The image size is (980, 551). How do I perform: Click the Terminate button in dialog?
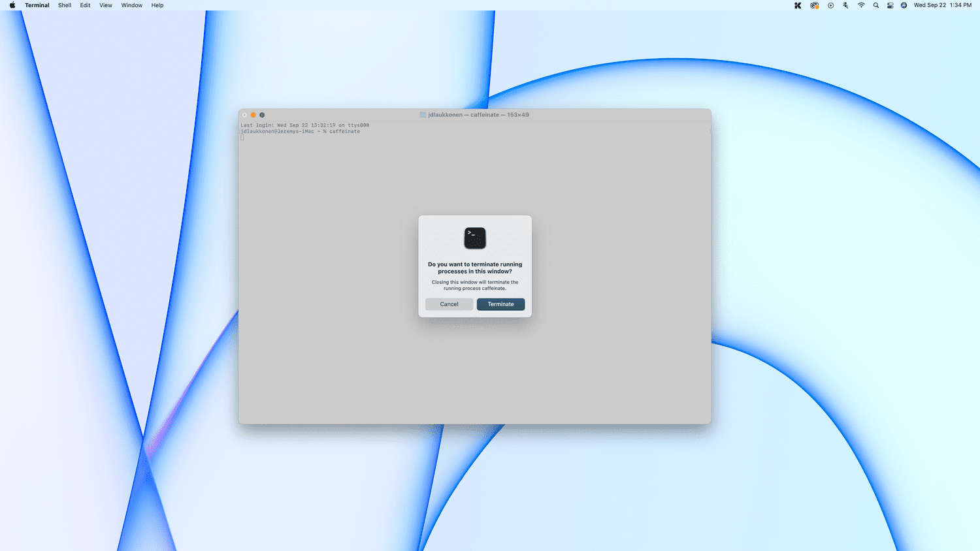(x=500, y=304)
